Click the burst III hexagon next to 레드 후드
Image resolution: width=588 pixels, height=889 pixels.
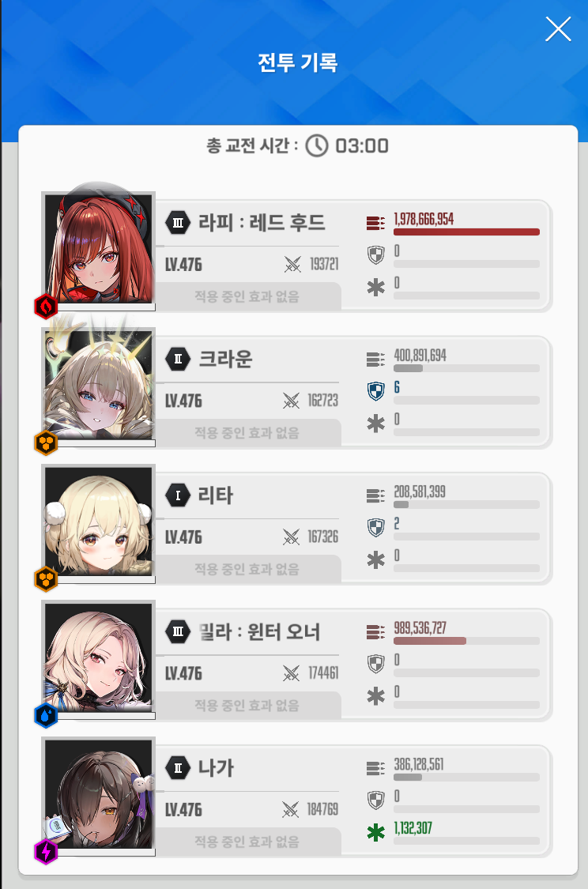(178, 223)
